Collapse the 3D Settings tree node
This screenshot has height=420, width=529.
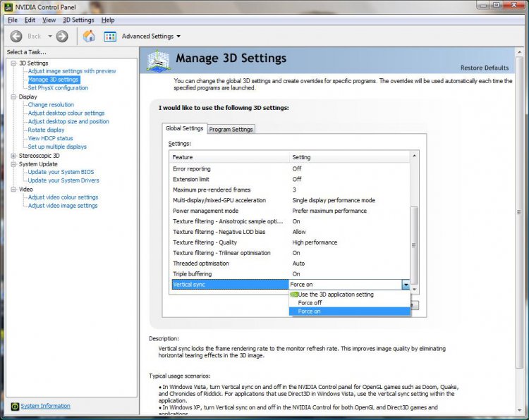click(x=13, y=63)
